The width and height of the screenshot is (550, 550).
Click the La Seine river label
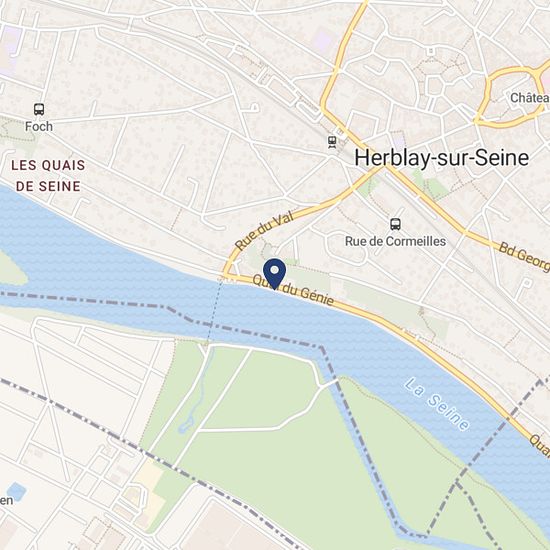[437, 404]
